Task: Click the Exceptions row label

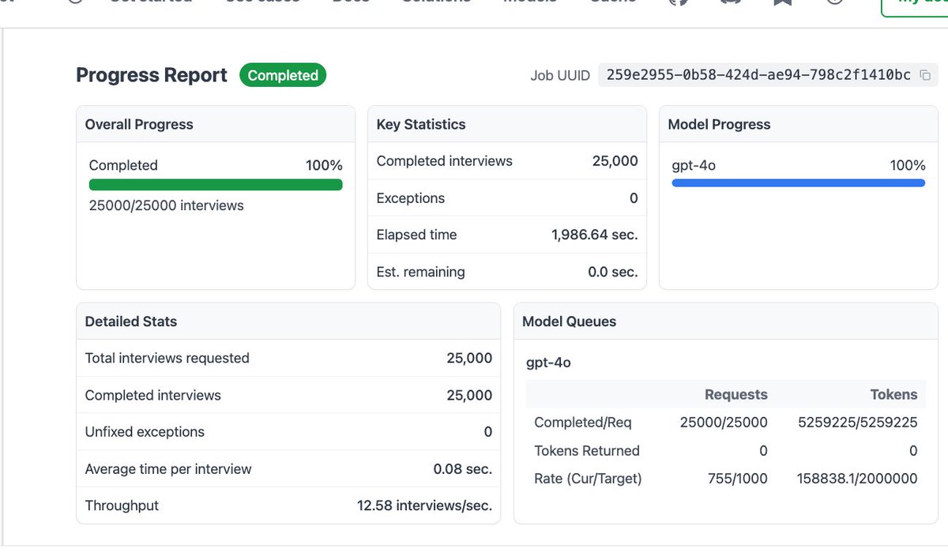Action: click(x=410, y=197)
